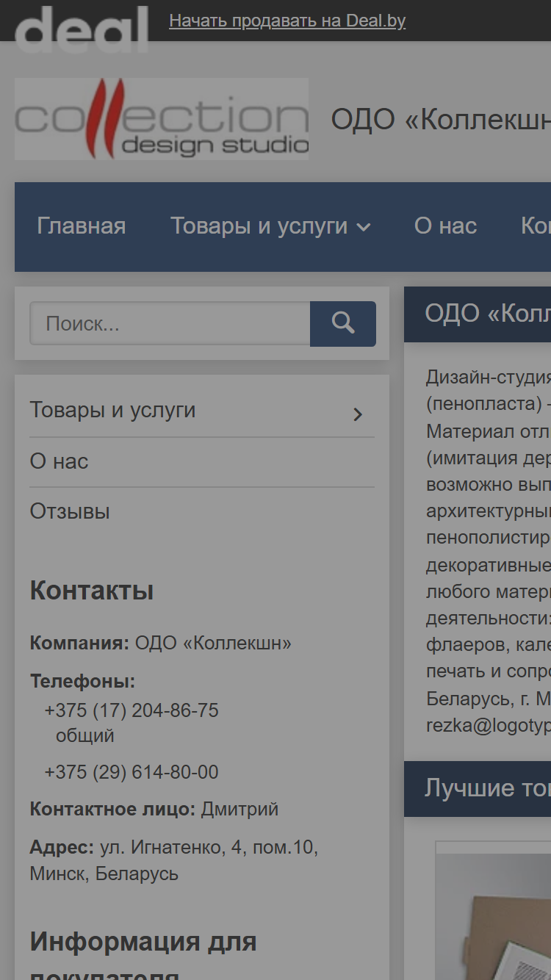Click the 'Информация для покупателя' heading
Image resolution: width=551 pixels, height=980 pixels.
click(143, 954)
